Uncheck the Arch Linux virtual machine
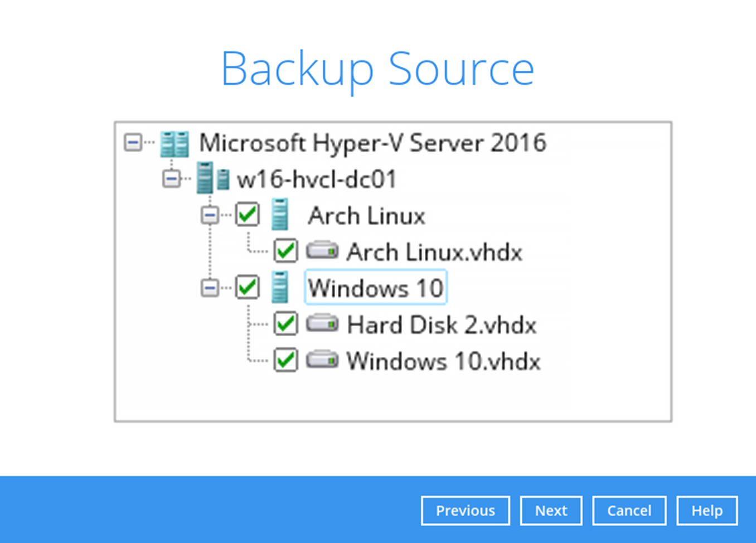 coord(248,215)
